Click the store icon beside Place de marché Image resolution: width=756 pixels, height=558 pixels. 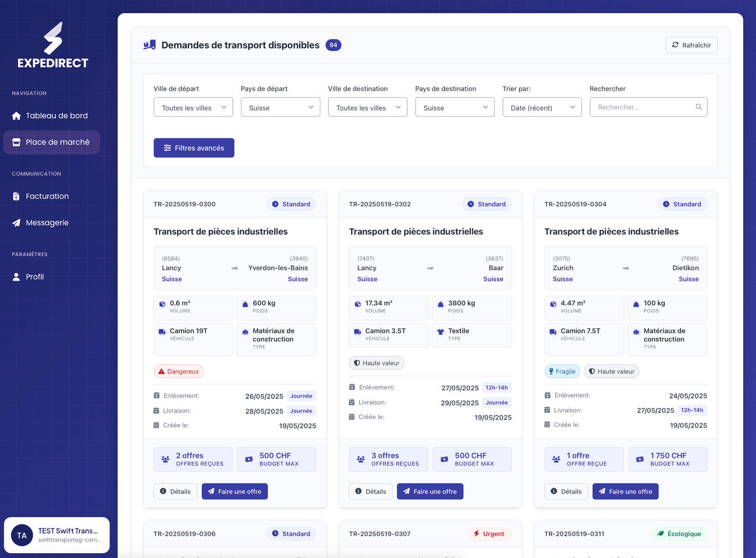pos(17,142)
